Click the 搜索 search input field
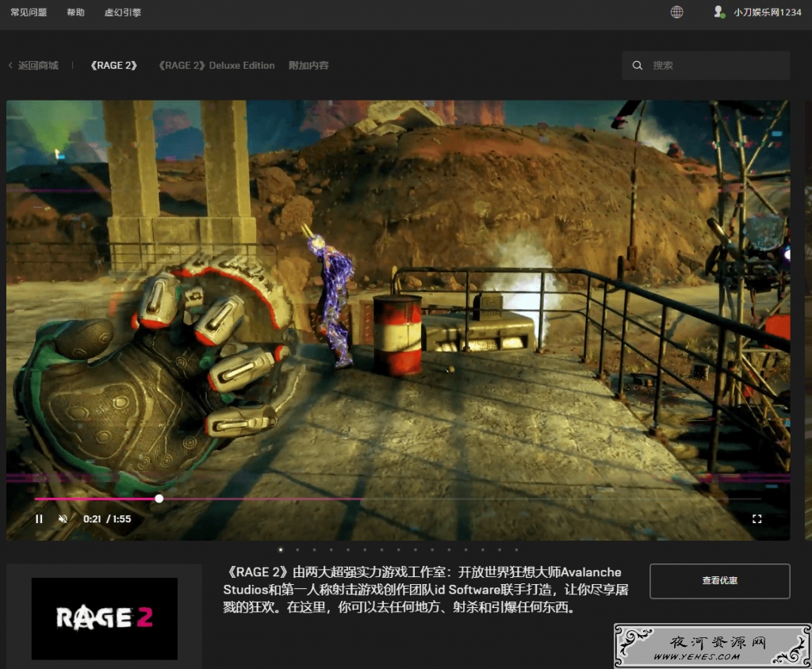Viewport: 812px width, 669px height. point(706,65)
